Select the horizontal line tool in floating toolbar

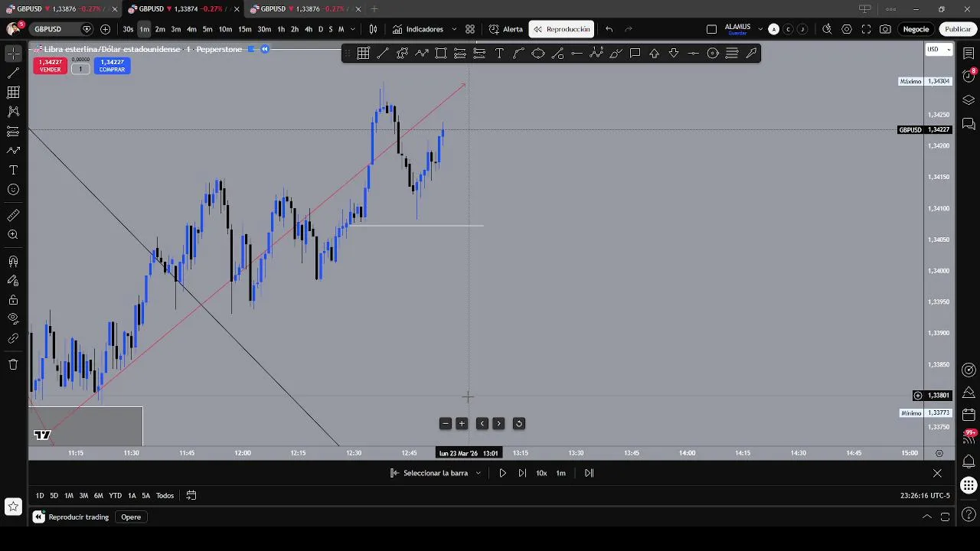pyautogui.click(x=693, y=53)
